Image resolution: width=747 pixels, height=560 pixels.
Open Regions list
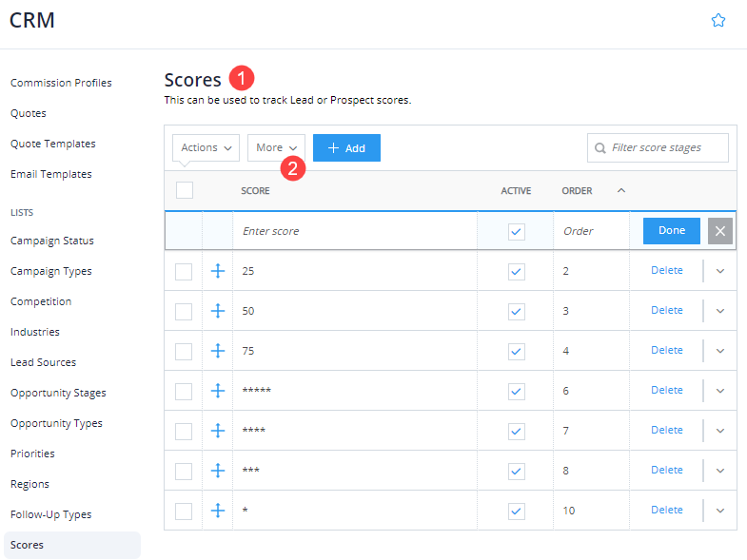29,484
